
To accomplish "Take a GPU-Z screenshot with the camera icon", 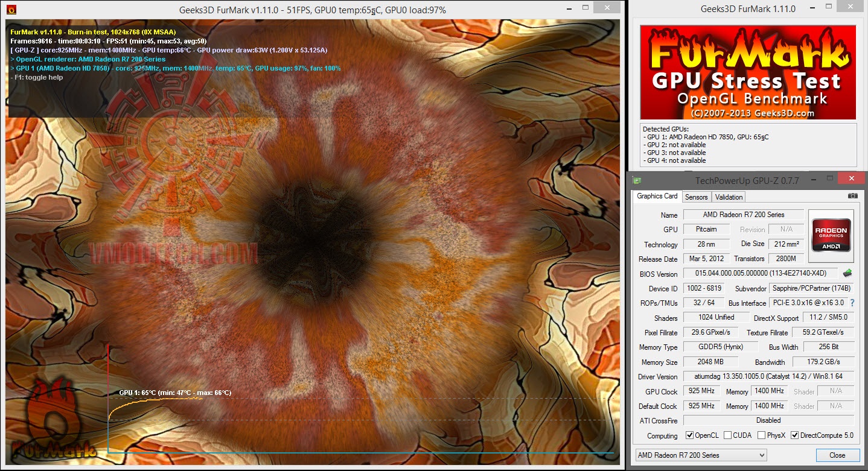I will [852, 196].
